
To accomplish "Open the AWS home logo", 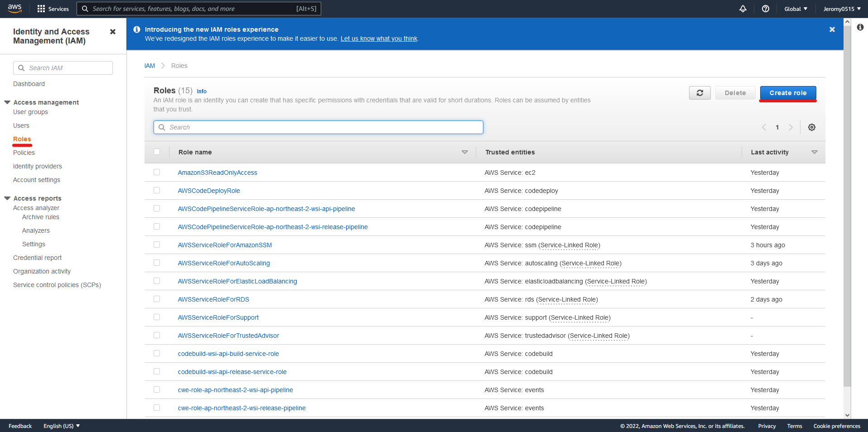I will click(x=14, y=9).
